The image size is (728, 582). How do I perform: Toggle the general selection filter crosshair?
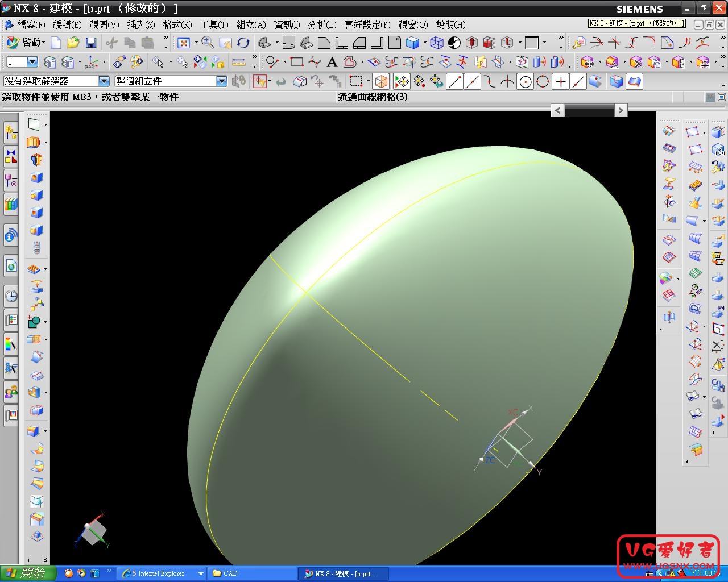point(260,81)
